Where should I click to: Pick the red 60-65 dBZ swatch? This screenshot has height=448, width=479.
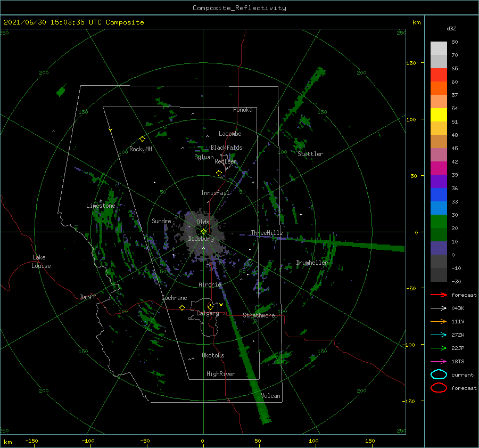[439, 75]
